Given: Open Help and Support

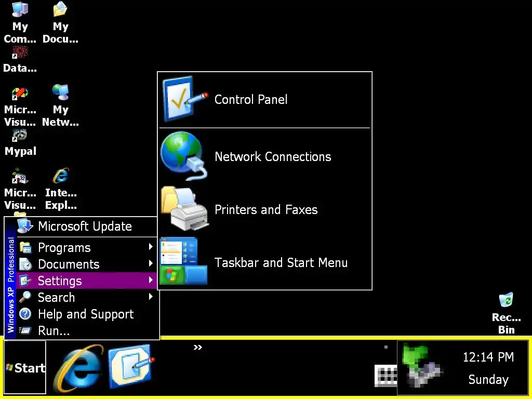Looking at the screenshot, I should (87, 314).
